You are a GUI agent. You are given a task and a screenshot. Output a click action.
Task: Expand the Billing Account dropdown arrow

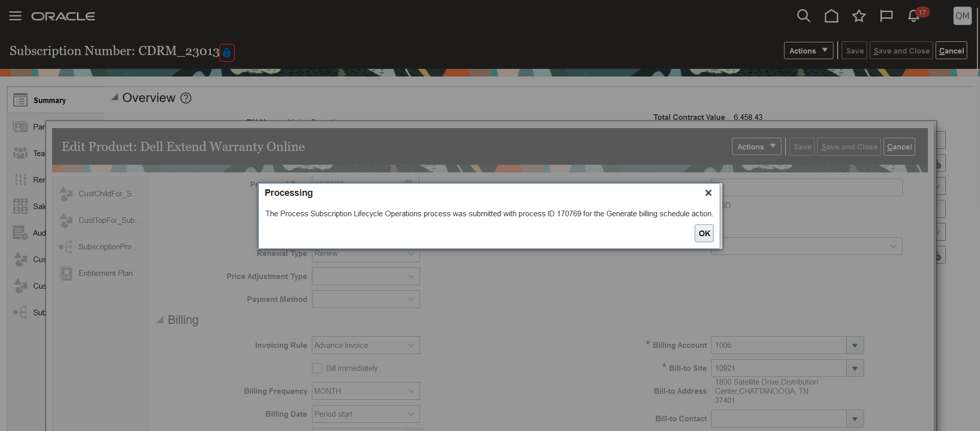coord(855,345)
